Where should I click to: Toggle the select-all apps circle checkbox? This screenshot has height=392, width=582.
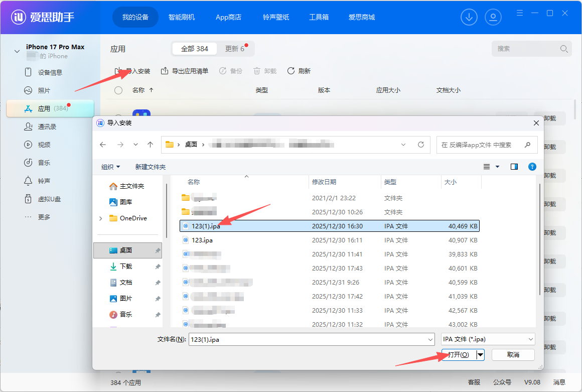pyautogui.click(x=118, y=90)
